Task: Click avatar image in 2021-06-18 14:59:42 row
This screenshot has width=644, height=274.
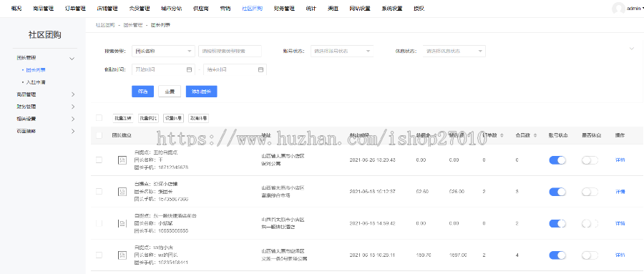Action: pos(122,223)
